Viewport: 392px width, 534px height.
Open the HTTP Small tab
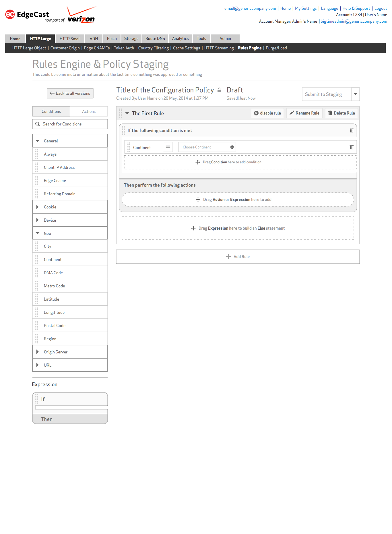pos(70,39)
